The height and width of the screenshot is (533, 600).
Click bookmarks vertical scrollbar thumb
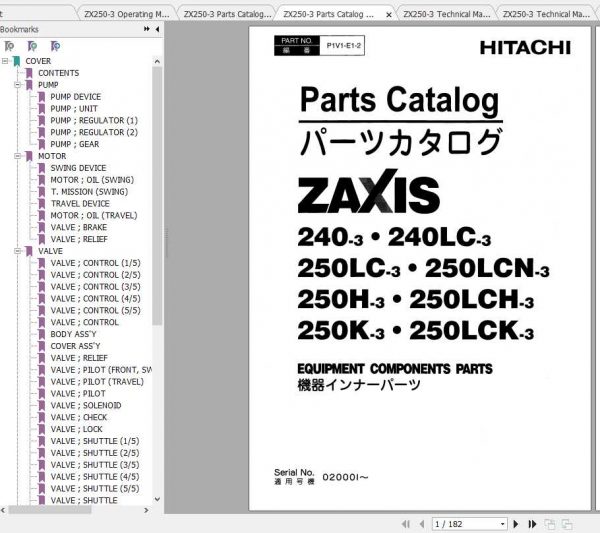[157, 196]
